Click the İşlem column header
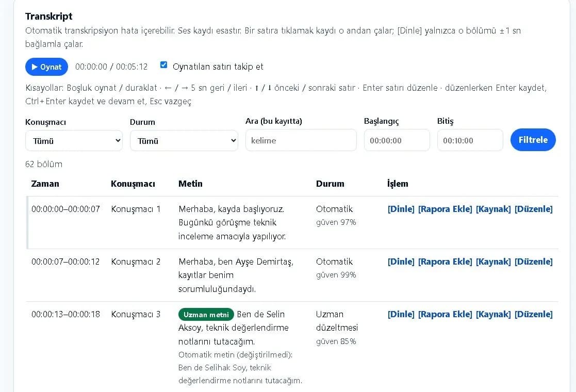The height and width of the screenshot is (392, 576). pyautogui.click(x=398, y=183)
